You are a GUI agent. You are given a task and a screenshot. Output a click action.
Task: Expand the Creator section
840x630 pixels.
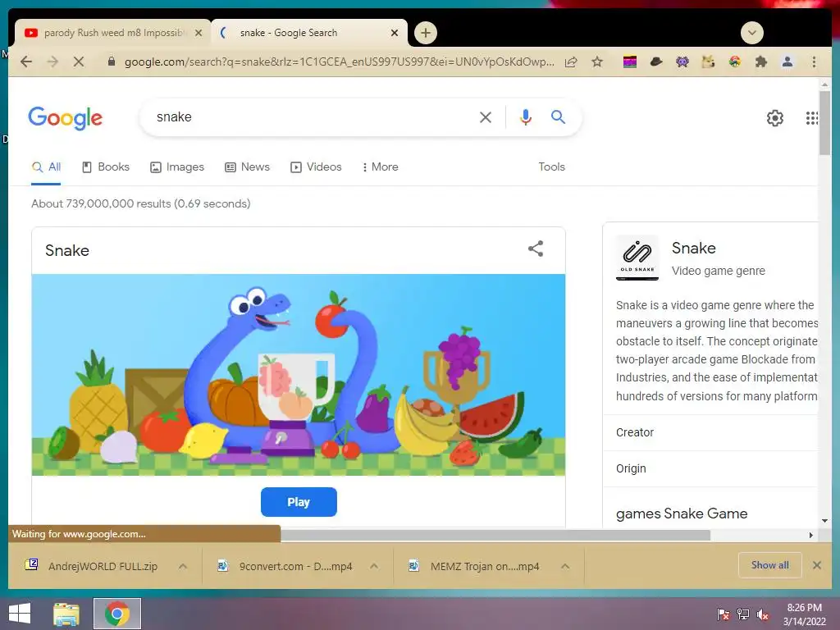point(710,432)
